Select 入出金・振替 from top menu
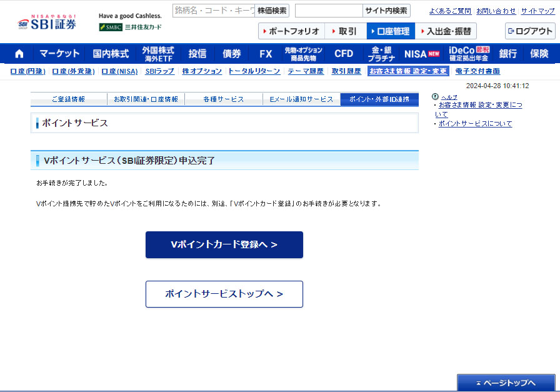The width and height of the screenshot is (560, 392). (446, 31)
